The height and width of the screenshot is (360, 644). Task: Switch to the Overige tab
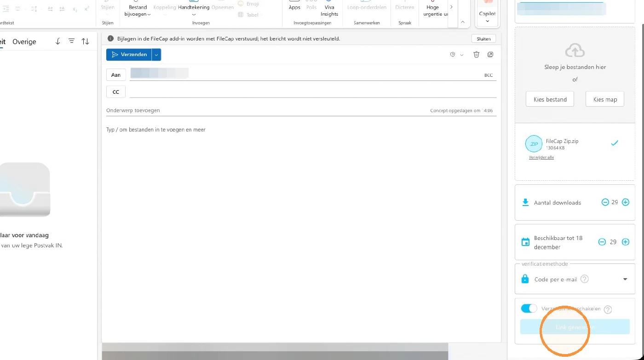tap(24, 42)
